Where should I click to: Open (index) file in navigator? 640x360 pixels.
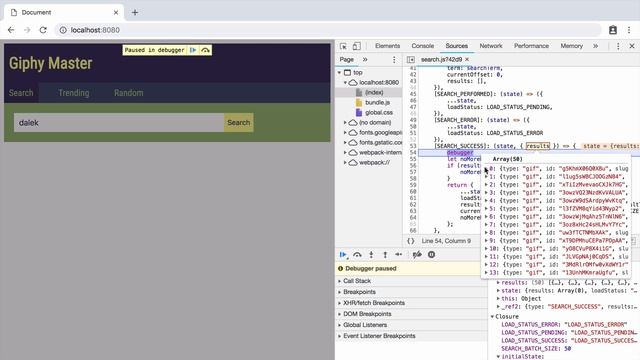pos(374,93)
